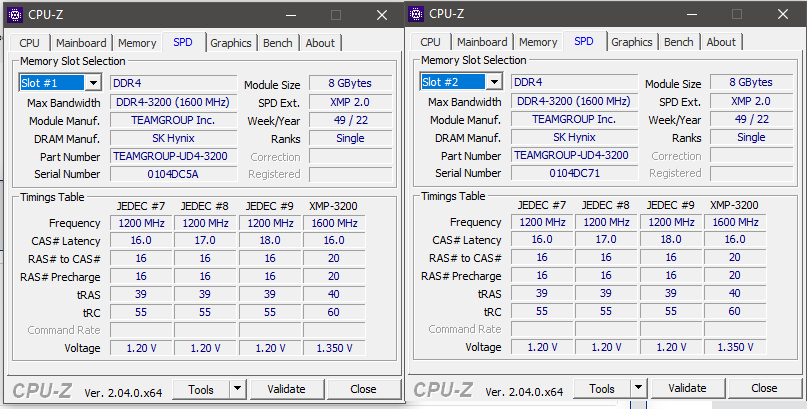Open About tab in left window
This screenshot has height=409, width=807.
pos(320,43)
